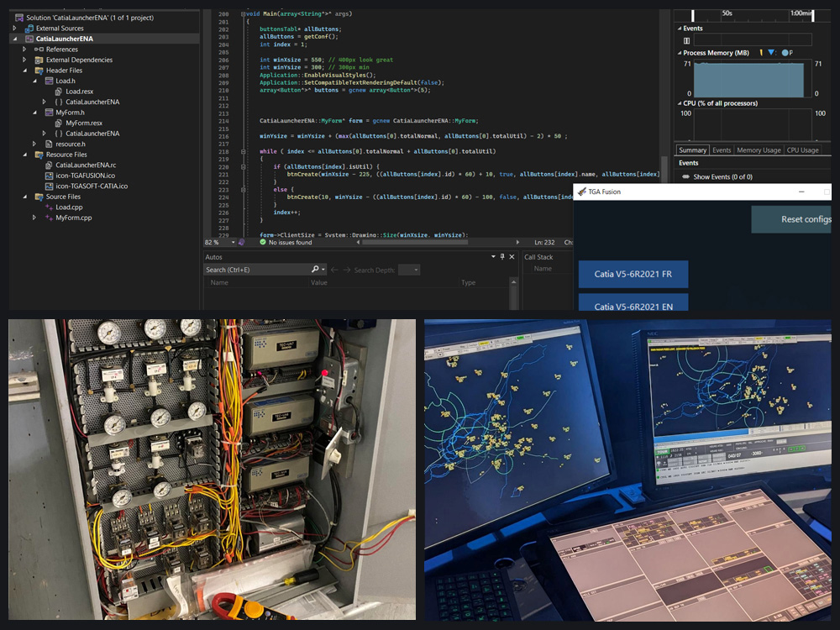Switch to the CPU Usage tab
840x630 pixels.
point(802,150)
